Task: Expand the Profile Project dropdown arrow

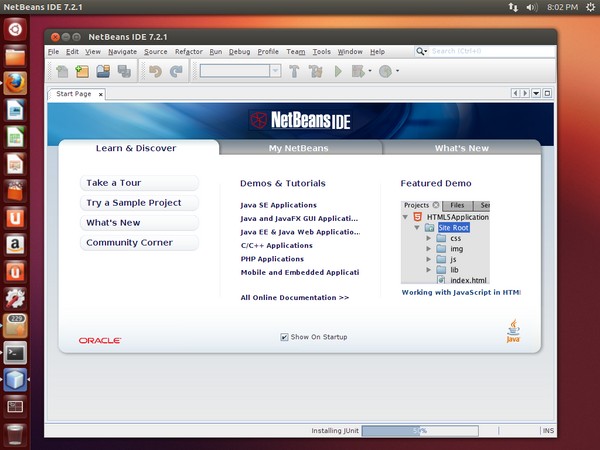Action: (x=397, y=71)
